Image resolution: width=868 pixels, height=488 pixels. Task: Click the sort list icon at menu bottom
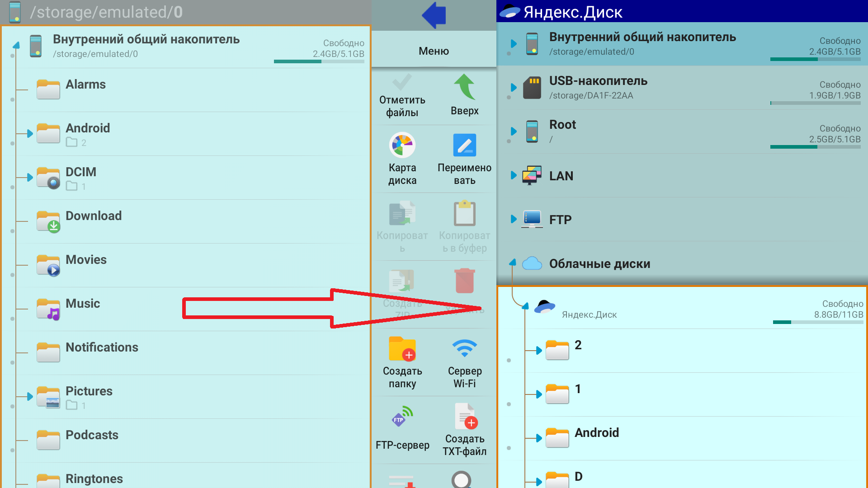point(402,482)
